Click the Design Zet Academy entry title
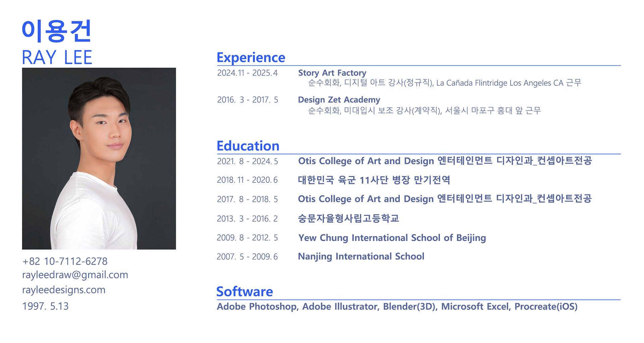 point(339,100)
